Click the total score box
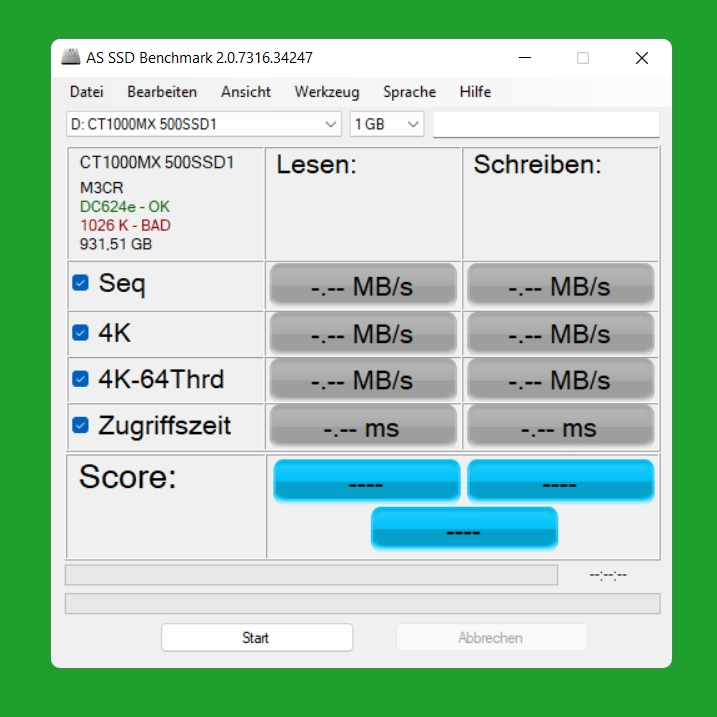This screenshot has height=717, width=717. 464,529
